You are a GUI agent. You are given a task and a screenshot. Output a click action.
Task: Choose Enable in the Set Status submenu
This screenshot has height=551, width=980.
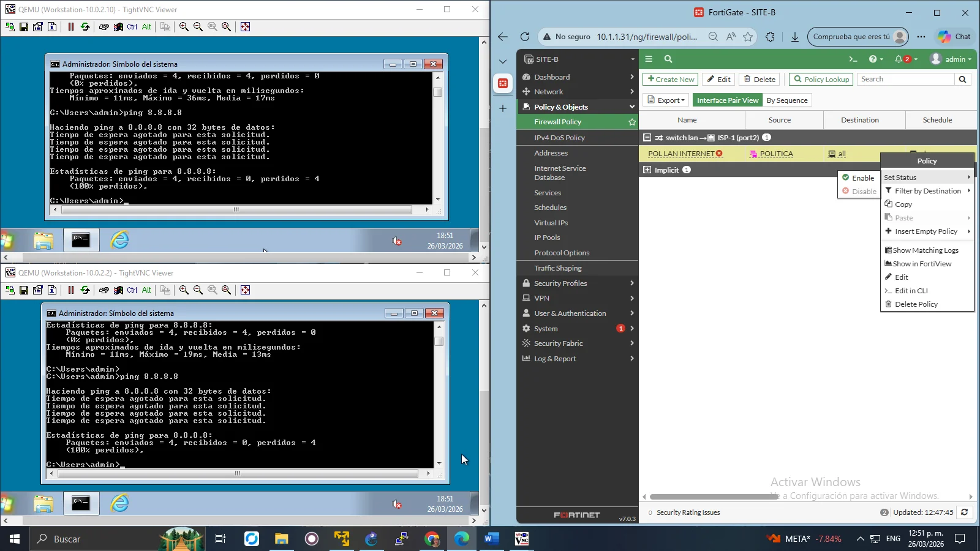coord(858,178)
